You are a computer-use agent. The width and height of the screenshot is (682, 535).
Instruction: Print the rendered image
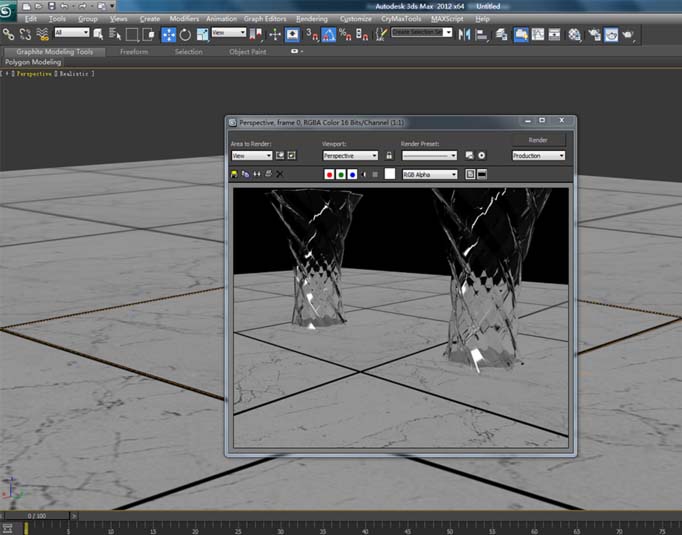click(268, 174)
